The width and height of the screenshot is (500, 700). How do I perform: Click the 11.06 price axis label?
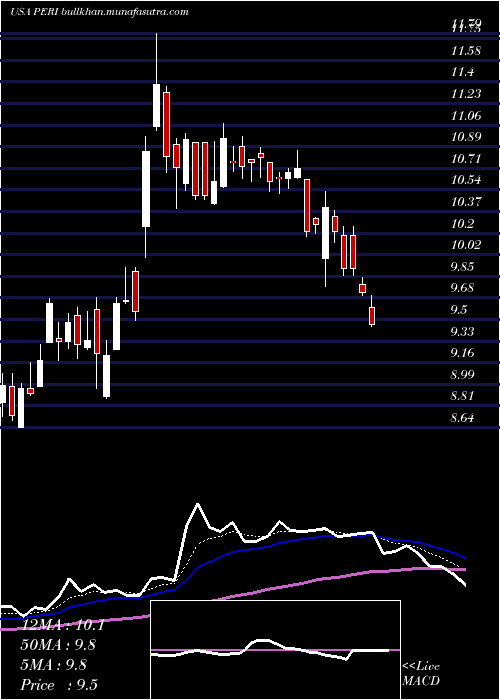point(466,116)
